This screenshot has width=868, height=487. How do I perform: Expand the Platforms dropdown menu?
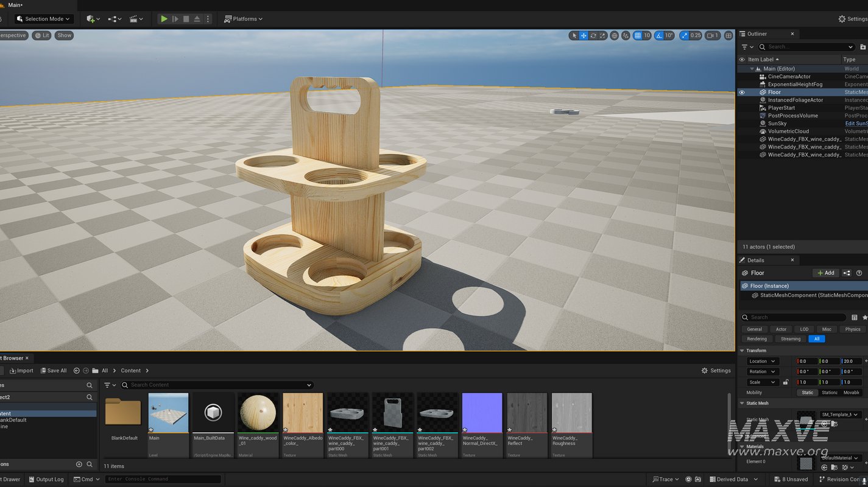coord(244,19)
